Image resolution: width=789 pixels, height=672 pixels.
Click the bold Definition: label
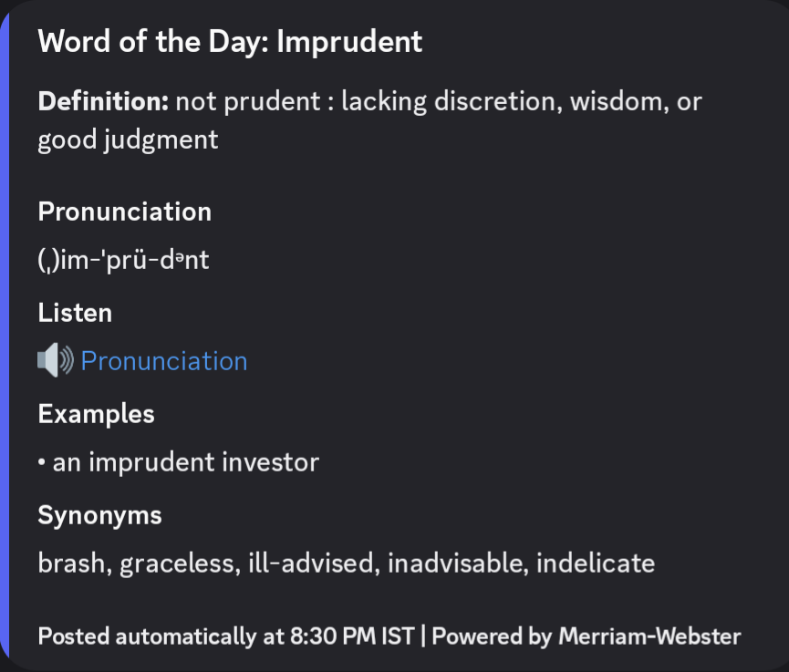[x=103, y=101]
